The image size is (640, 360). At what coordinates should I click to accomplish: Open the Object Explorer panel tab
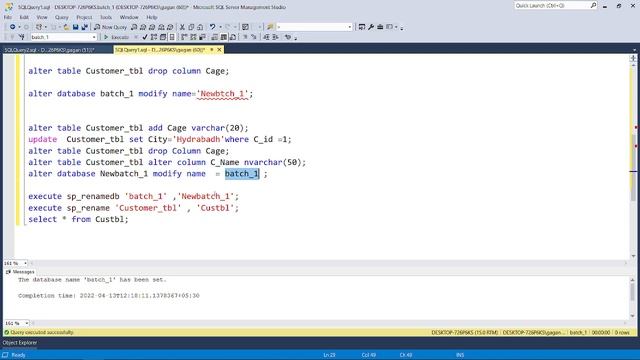[20, 343]
